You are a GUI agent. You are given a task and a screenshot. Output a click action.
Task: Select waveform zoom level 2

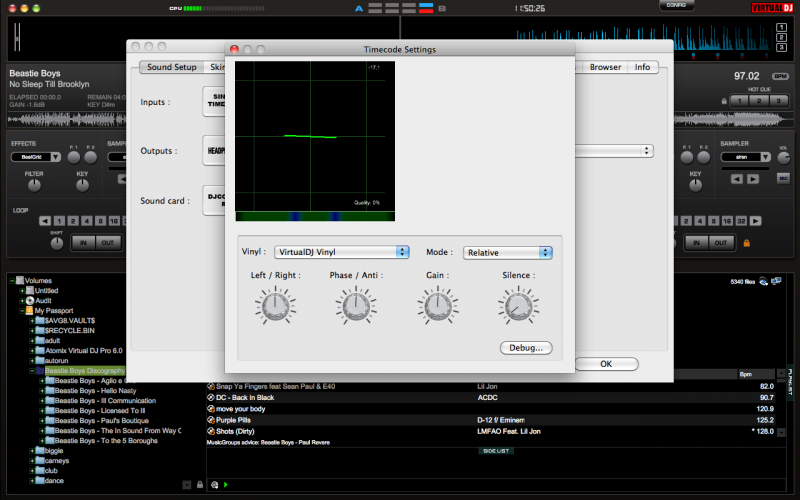coord(781,37)
